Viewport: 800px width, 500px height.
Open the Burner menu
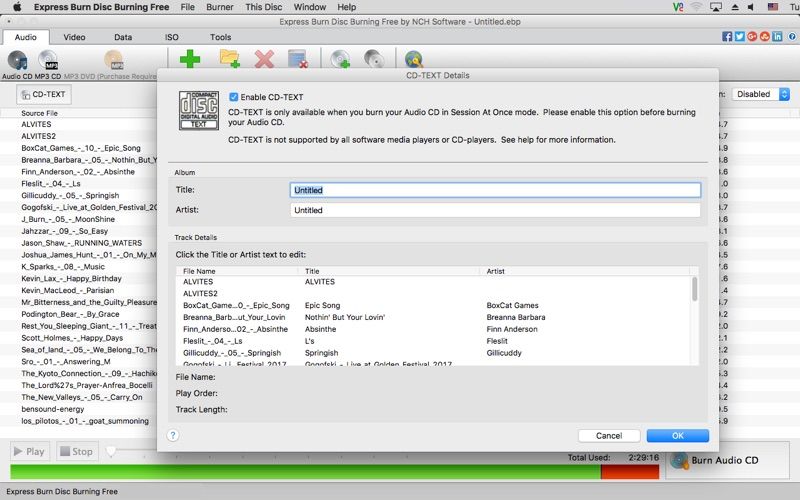220,7
